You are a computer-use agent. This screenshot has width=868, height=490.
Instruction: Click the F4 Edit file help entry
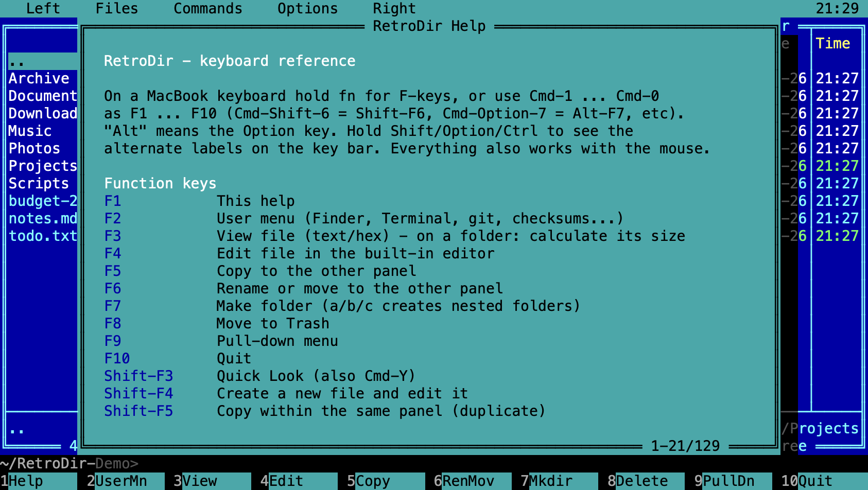(299, 254)
